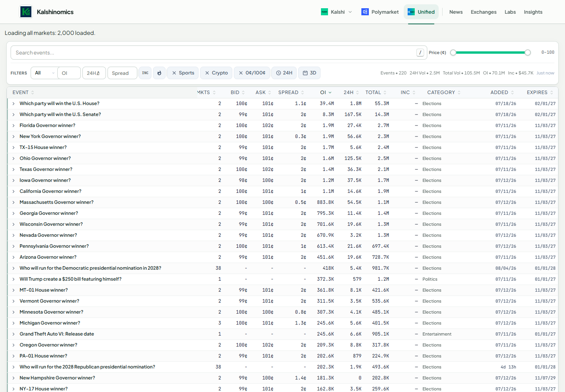The height and width of the screenshot is (392, 565).
Task: Sort by the CATEGORY column
Action: [444, 93]
